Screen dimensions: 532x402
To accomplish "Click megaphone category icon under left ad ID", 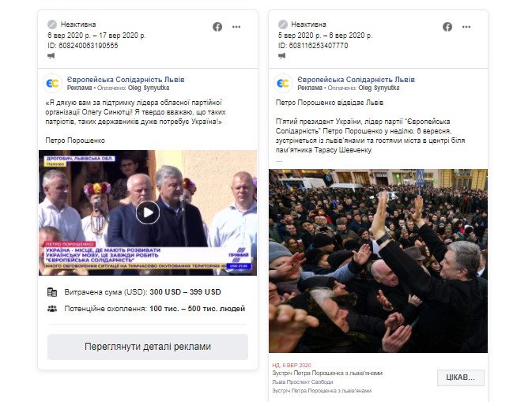I will [x=51, y=55].
